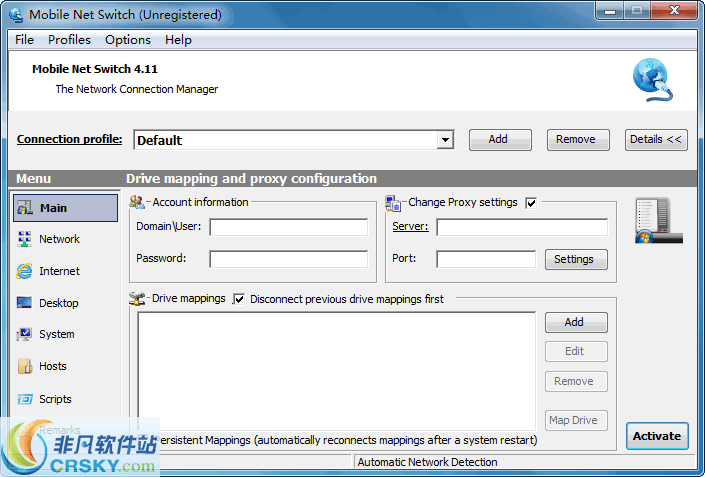Open the Options menu
705x477 pixels.
click(x=128, y=40)
